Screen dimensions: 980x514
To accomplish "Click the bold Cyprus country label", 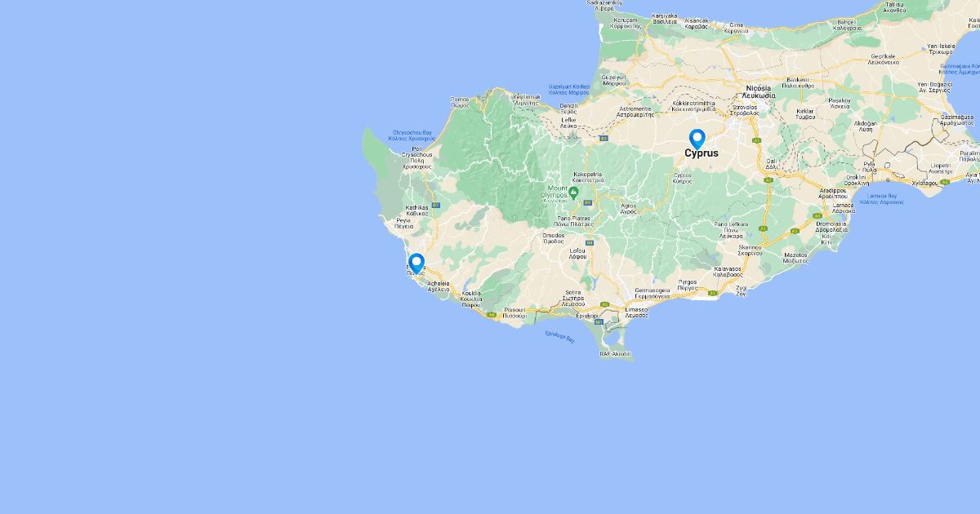I will (702, 153).
